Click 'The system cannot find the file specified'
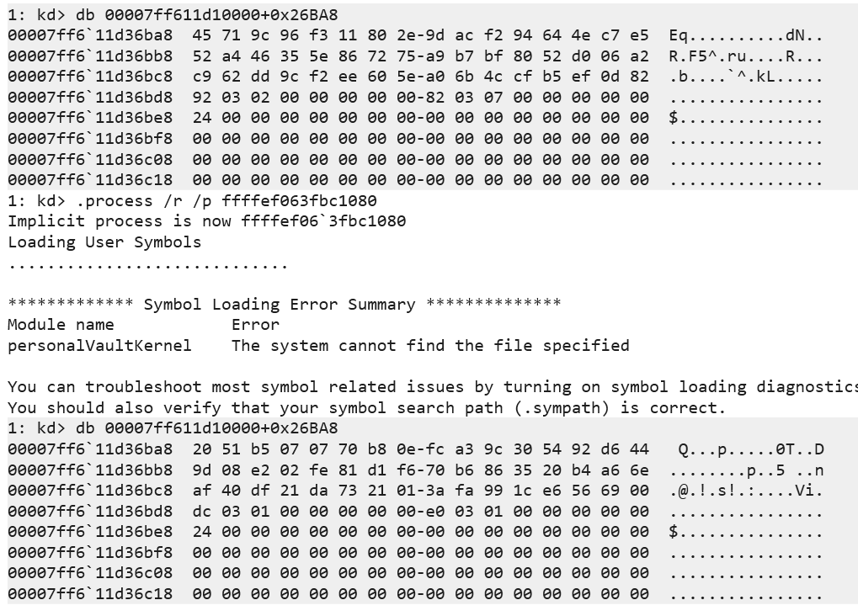The image size is (858, 616). (429, 345)
